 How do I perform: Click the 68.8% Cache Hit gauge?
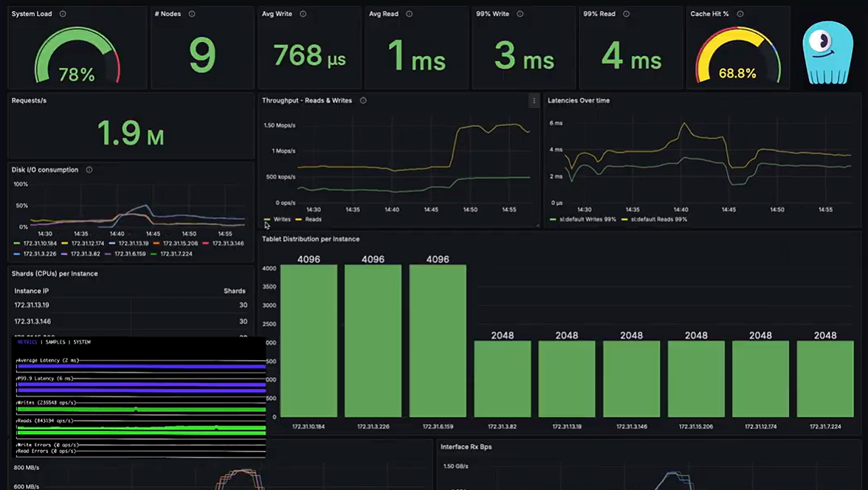pyautogui.click(x=738, y=55)
